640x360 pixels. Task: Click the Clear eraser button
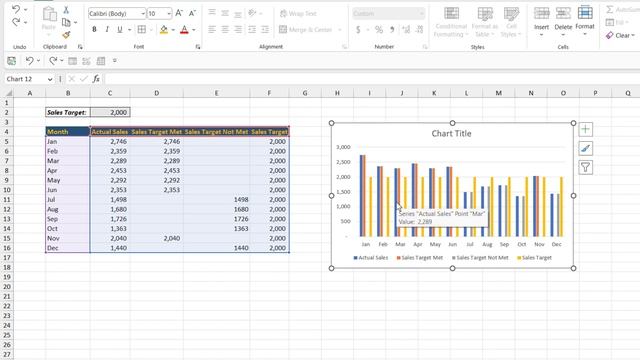click(620, 36)
